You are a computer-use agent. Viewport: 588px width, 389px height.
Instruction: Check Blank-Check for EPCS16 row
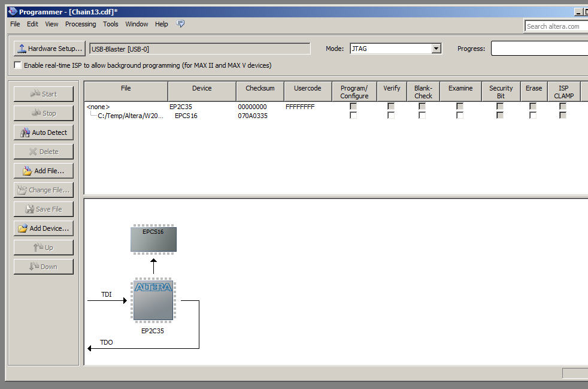pos(422,115)
